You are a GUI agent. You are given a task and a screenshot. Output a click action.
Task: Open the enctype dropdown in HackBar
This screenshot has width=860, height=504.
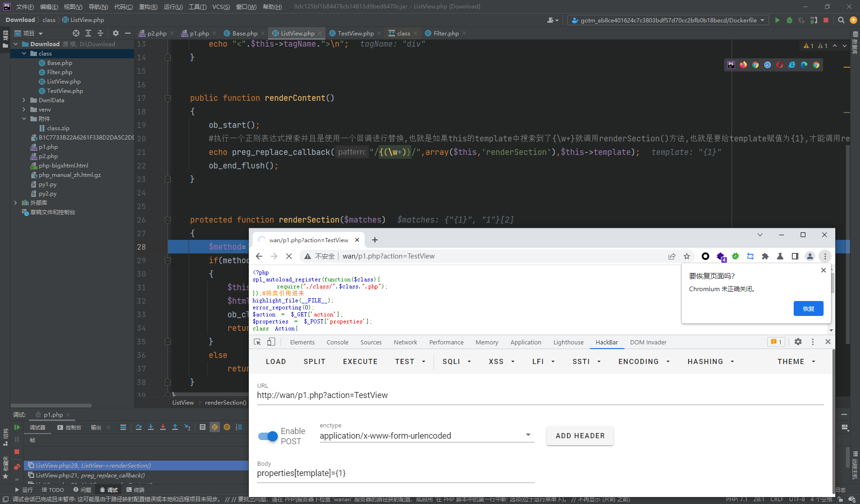pos(528,434)
